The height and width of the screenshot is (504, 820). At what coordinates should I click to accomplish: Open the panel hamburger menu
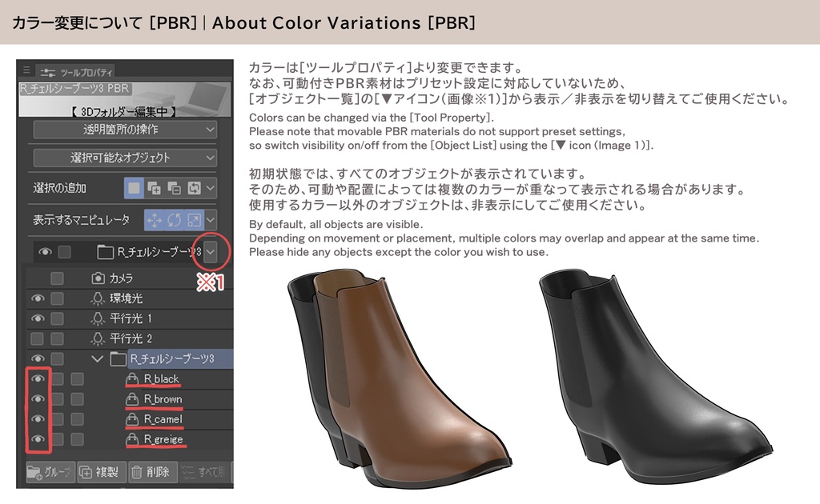pos(27,69)
